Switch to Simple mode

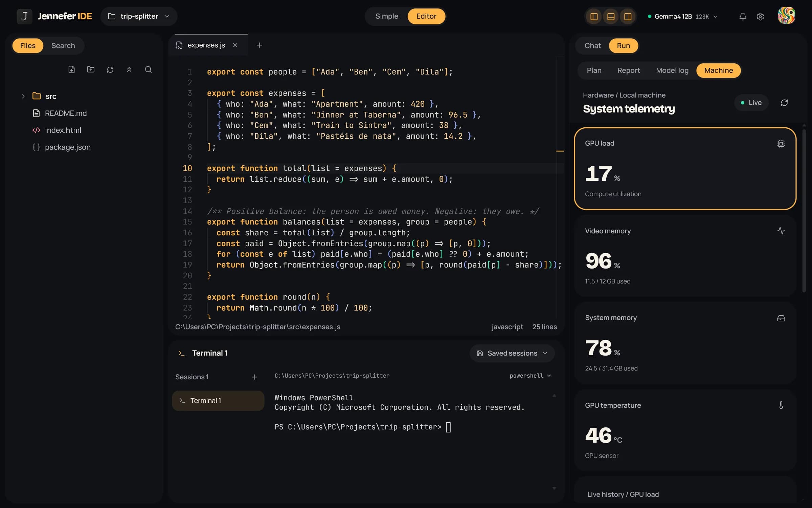387,16
